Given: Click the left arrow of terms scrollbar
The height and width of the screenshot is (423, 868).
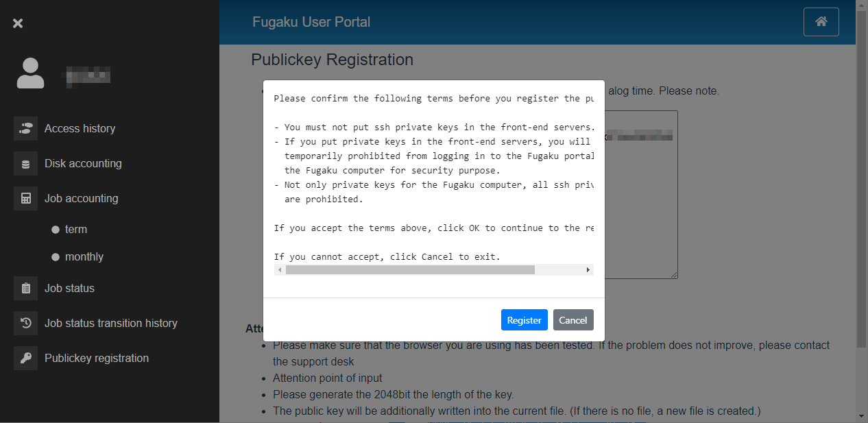Looking at the screenshot, I should [279, 270].
